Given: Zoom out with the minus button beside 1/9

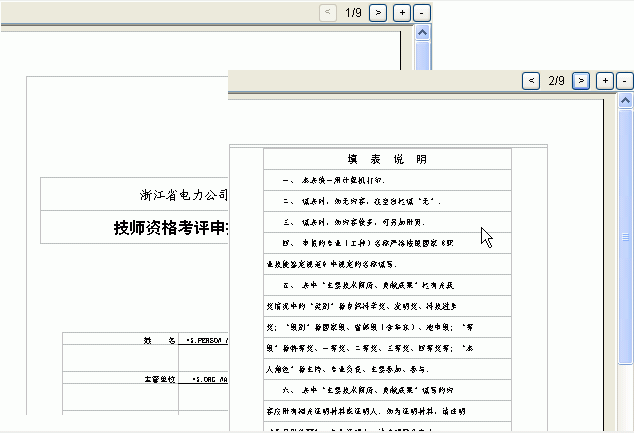Looking at the screenshot, I should [x=421, y=12].
